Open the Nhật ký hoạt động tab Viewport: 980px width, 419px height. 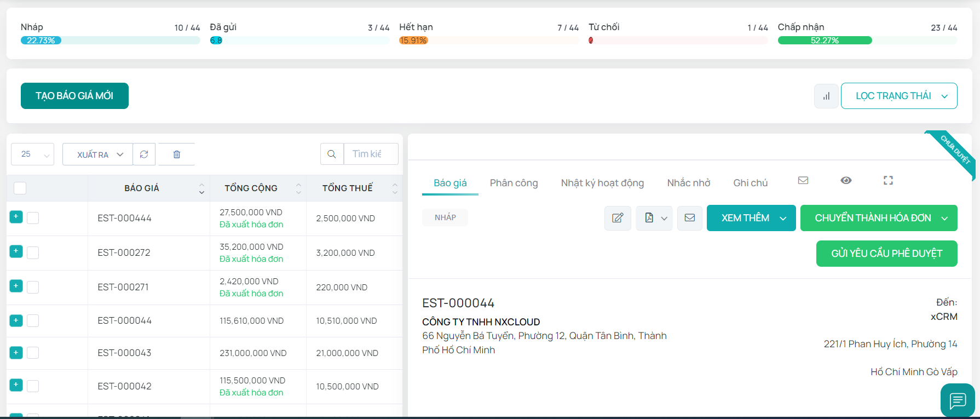(x=602, y=183)
